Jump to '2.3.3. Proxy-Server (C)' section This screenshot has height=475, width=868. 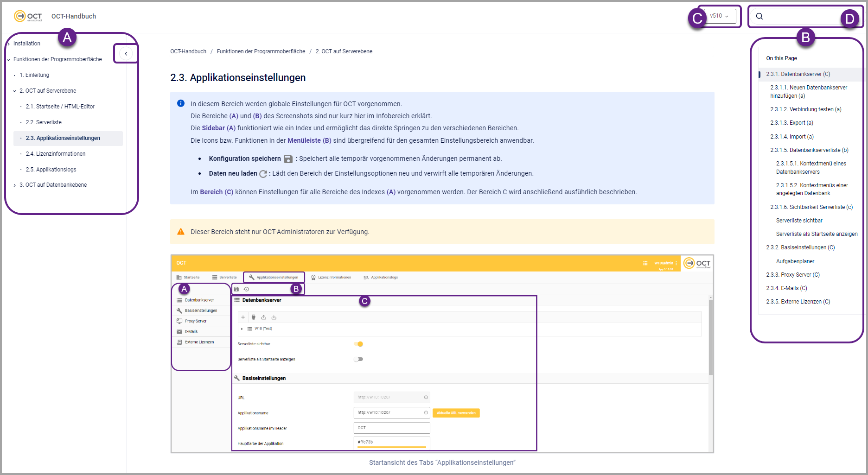point(793,275)
